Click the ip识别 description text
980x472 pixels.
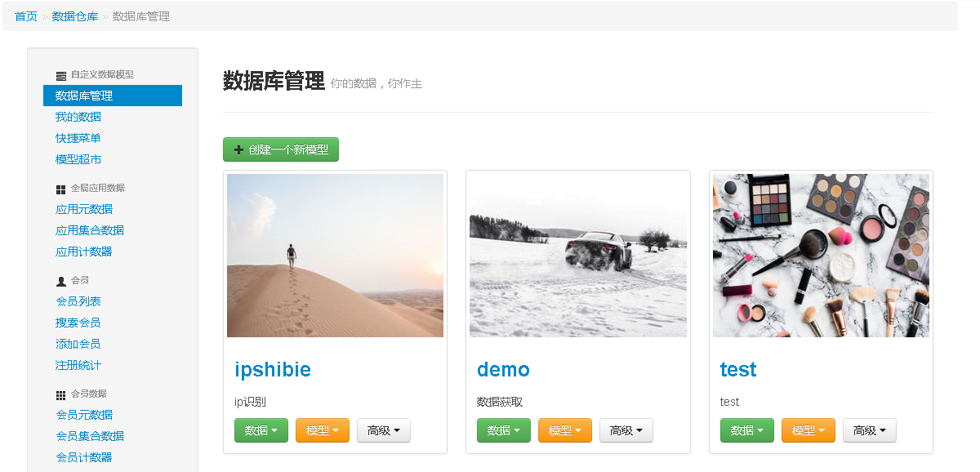click(250, 402)
